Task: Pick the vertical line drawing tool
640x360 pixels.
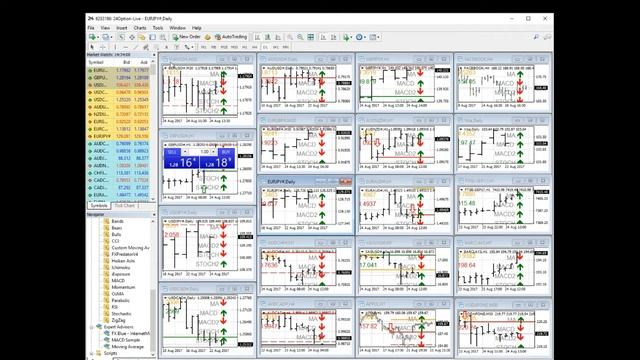Action: [115, 47]
